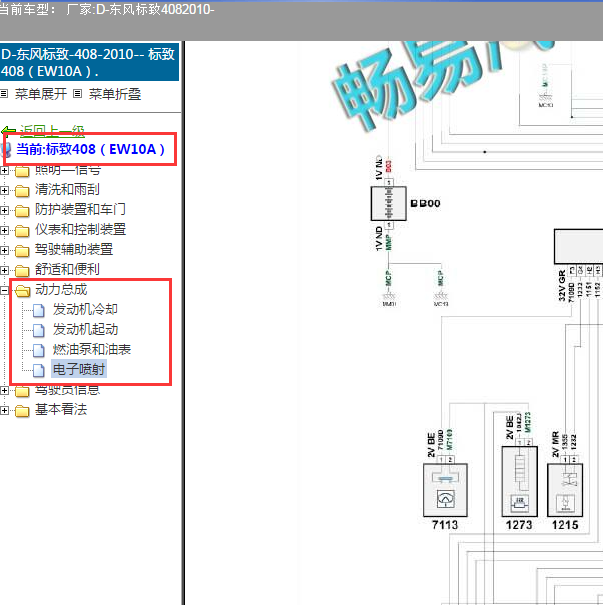Viewport: 603px width, 605px height.
Task: Click the 菜单展开 expand-menu link
Action: coord(41,94)
